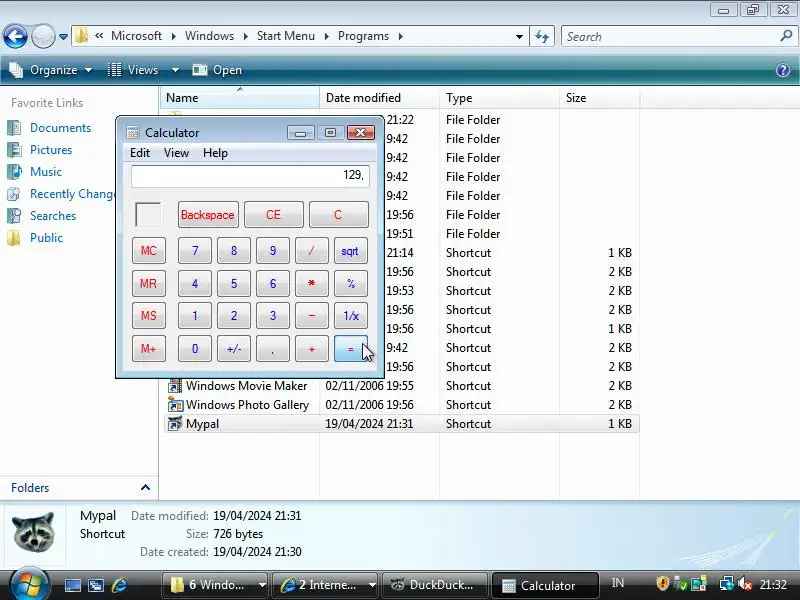This screenshot has width=800, height=600.
Task: Click the 1/x reciprocal button
Action: click(351, 316)
